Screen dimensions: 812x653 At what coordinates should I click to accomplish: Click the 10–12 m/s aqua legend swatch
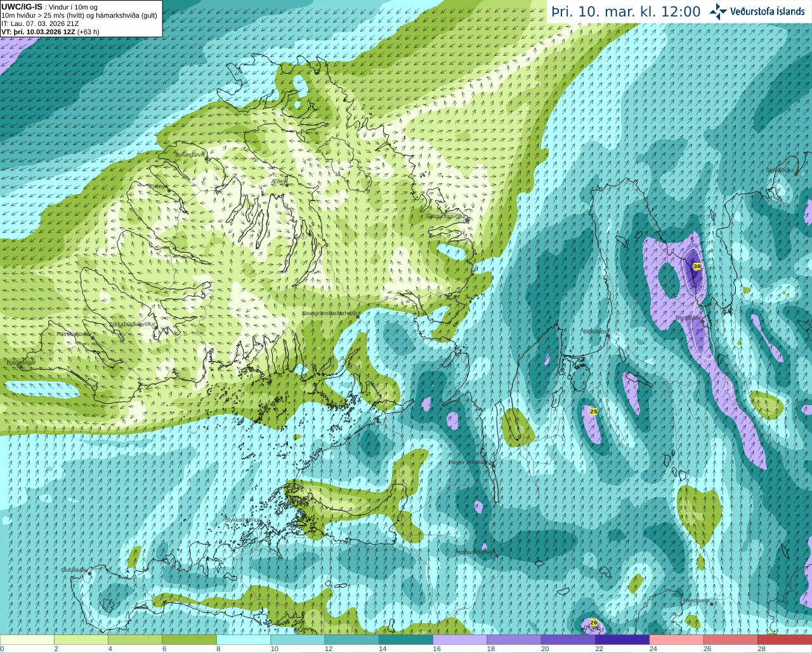tap(298, 640)
